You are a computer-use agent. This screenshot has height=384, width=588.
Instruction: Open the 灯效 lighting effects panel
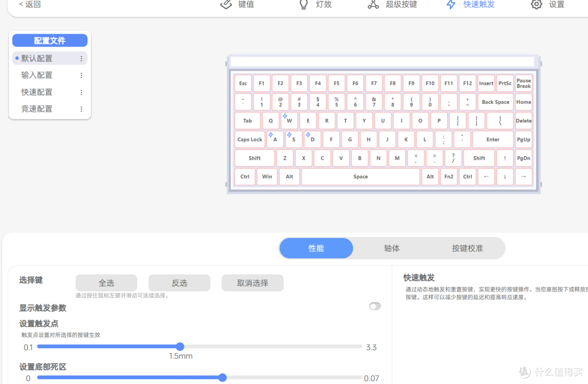point(322,5)
